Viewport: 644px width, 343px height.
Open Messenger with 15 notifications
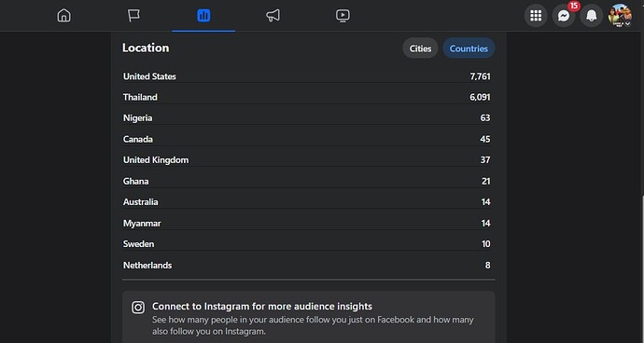point(564,16)
